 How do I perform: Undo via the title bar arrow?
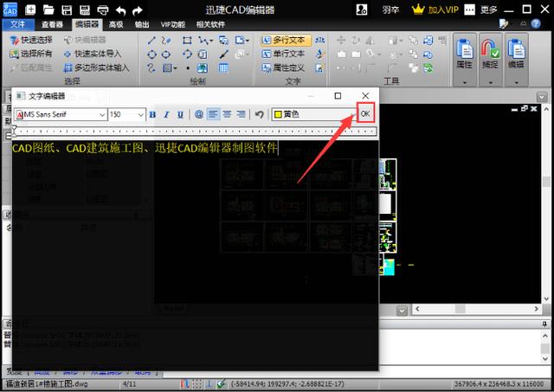[120, 10]
